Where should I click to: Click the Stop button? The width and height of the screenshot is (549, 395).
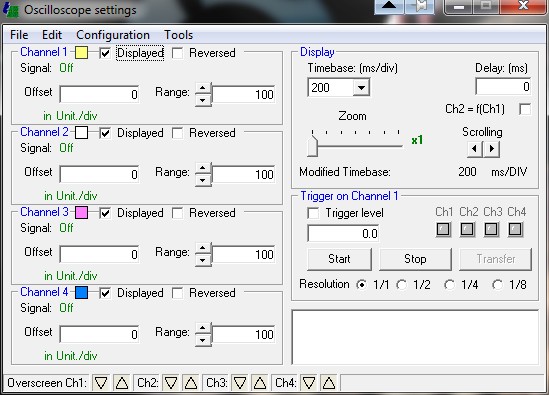[415, 259]
